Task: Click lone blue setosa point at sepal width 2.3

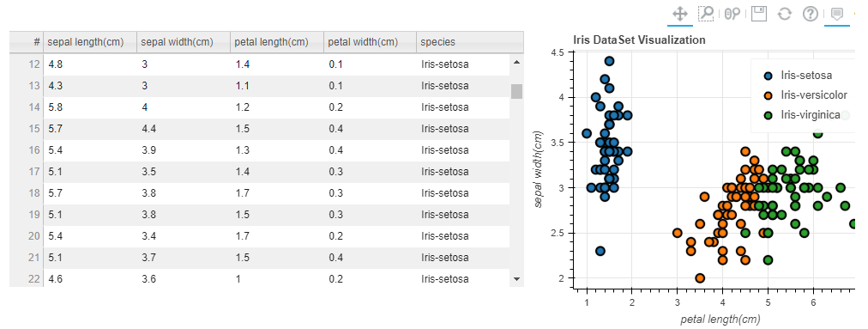Action: click(600, 251)
